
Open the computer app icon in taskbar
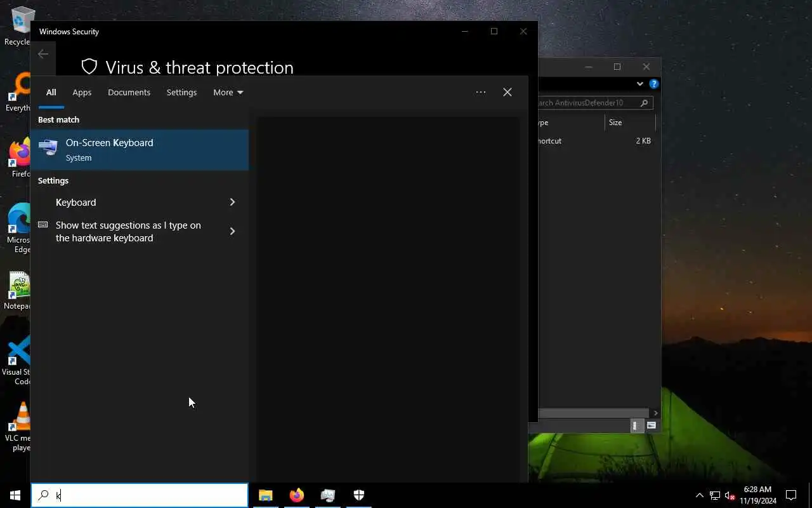tap(327, 495)
